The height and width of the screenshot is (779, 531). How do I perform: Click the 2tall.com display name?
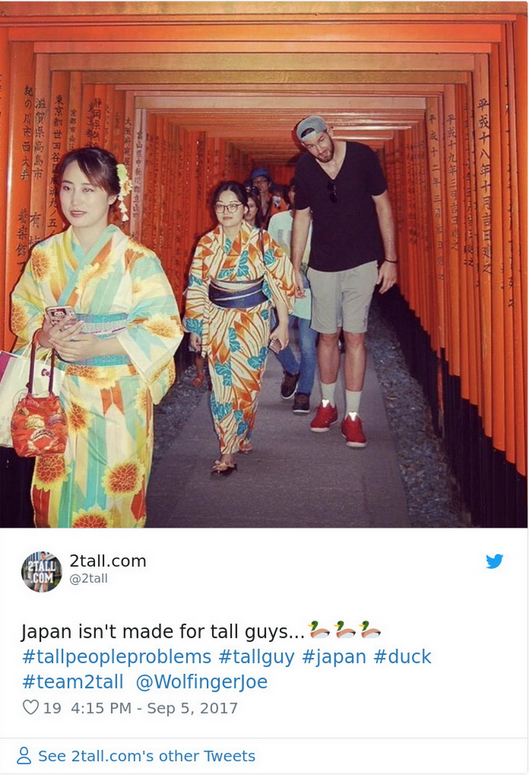coord(108,561)
